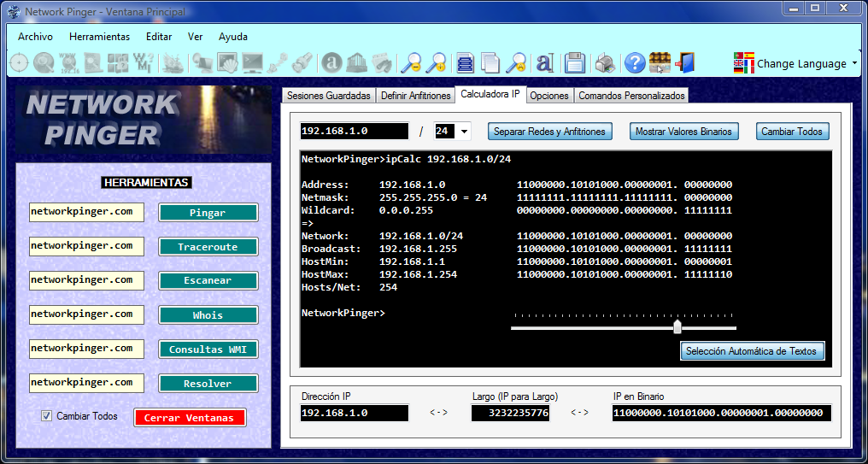Click the crosshair target toolbar icon
868x464 pixels.
18,62
